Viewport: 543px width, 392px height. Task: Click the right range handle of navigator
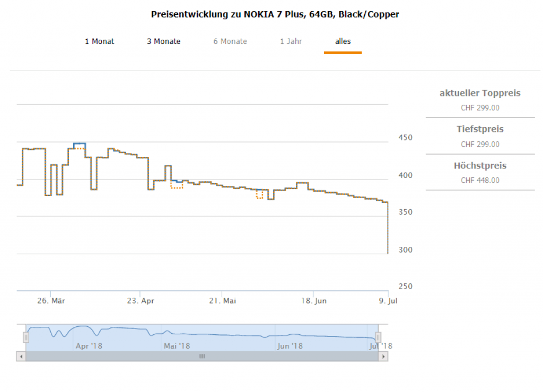click(x=378, y=337)
